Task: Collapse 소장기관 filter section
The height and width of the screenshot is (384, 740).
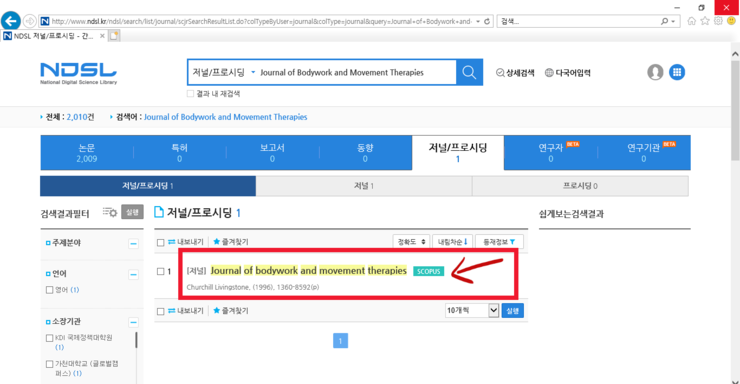Action: (x=134, y=322)
